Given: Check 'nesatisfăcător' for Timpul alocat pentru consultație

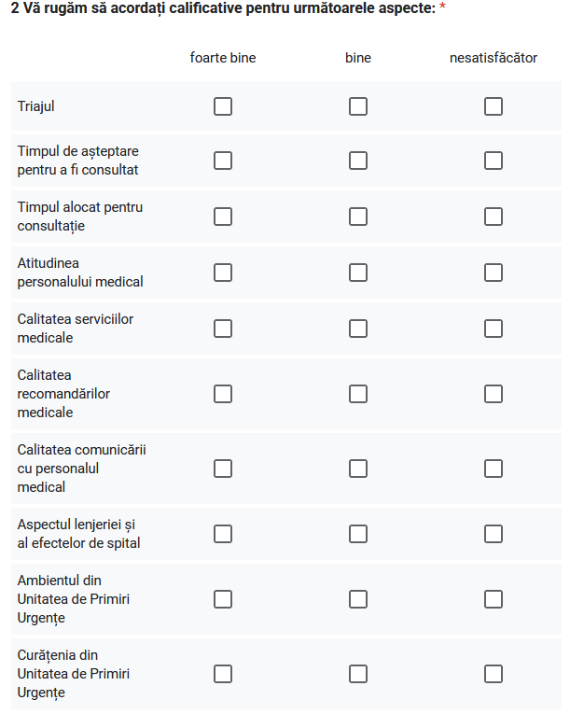Looking at the screenshot, I should [494, 217].
